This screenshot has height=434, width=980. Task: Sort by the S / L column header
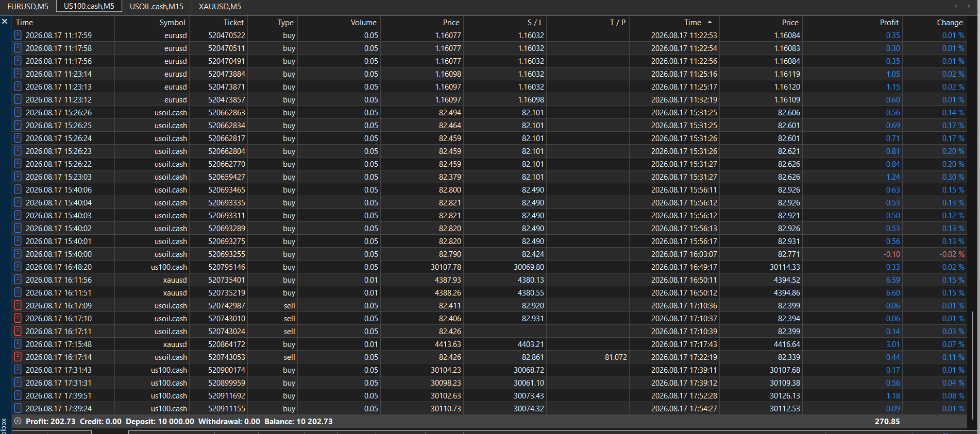point(535,23)
